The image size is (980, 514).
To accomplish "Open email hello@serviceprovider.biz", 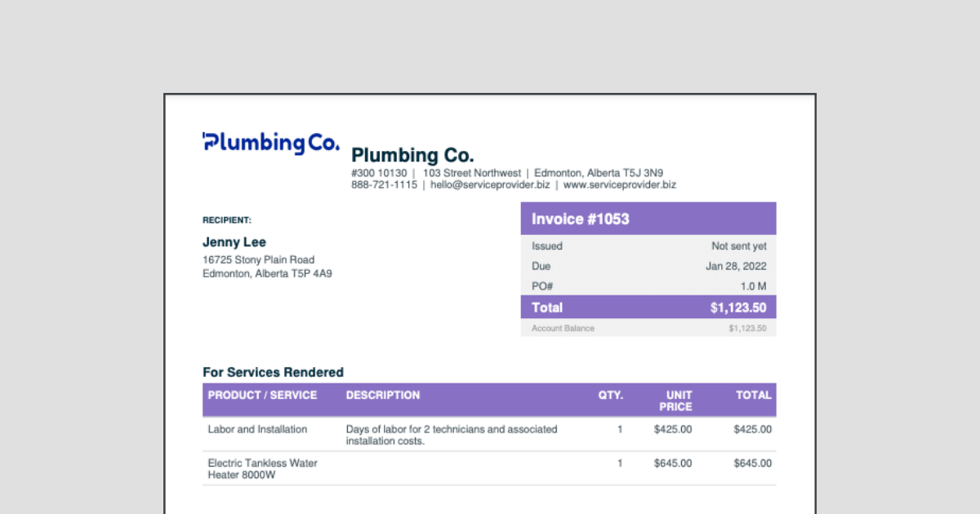I will 490,185.
